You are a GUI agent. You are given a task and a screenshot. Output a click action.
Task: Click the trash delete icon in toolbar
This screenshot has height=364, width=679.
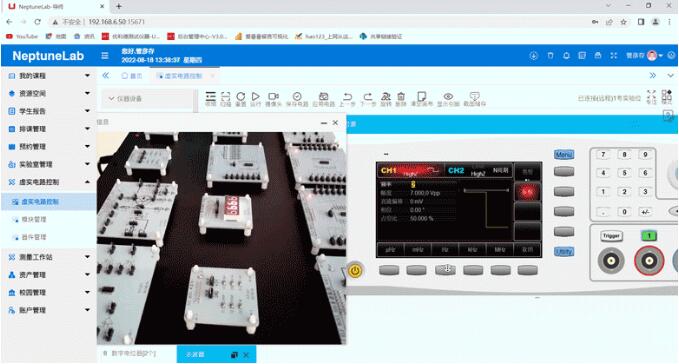tap(401, 98)
